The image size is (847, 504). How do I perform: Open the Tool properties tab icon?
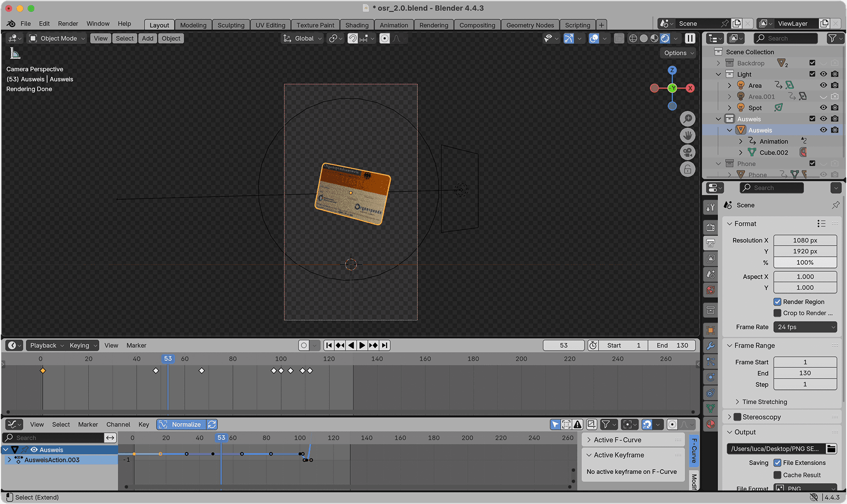coord(711,207)
